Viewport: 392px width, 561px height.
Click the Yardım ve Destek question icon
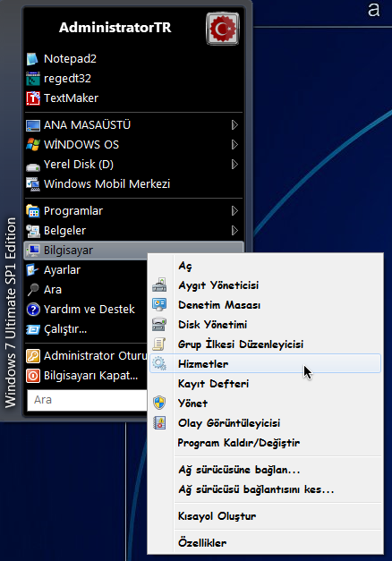pos(33,309)
